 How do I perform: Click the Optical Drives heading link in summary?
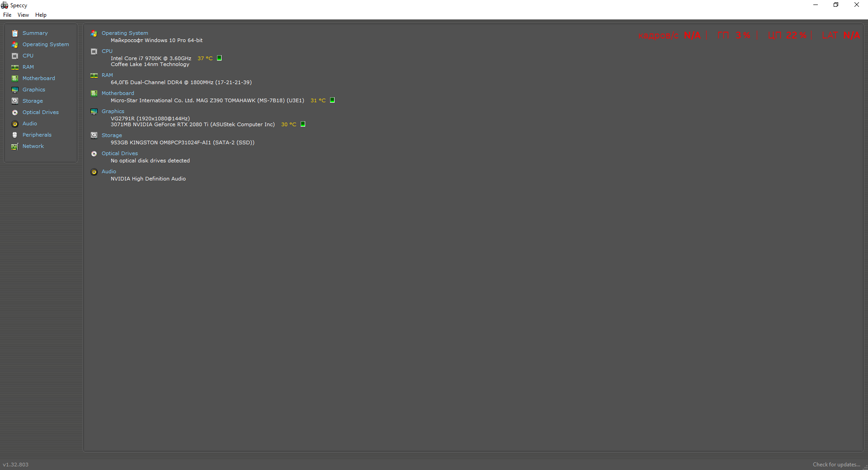click(120, 153)
